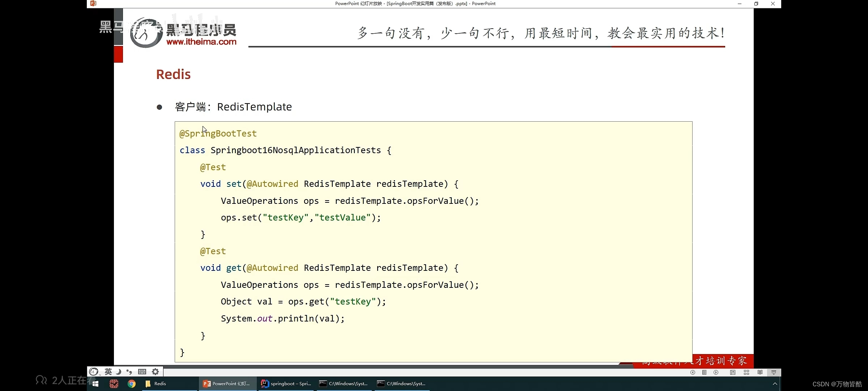Click the 客户端: RedisTemplate bullet text
The width and height of the screenshot is (868, 391).
point(233,107)
